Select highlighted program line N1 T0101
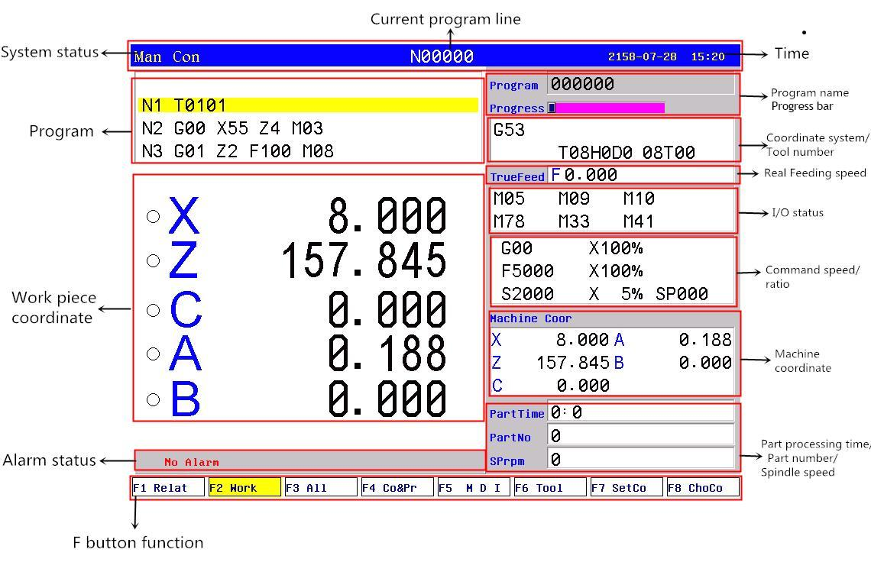Image resolution: width=871 pixels, height=588 pixels. click(308, 105)
